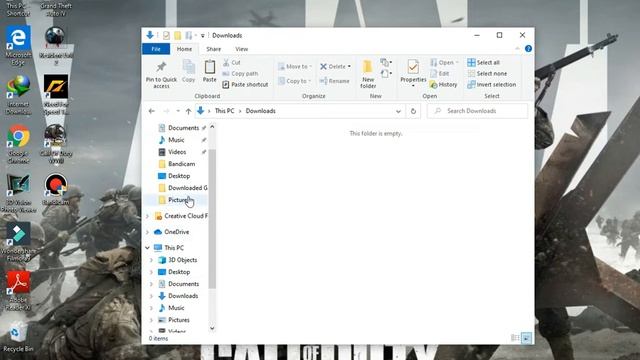The width and height of the screenshot is (640, 360).
Task: Open the Open button dropdown
Action: 457,62
